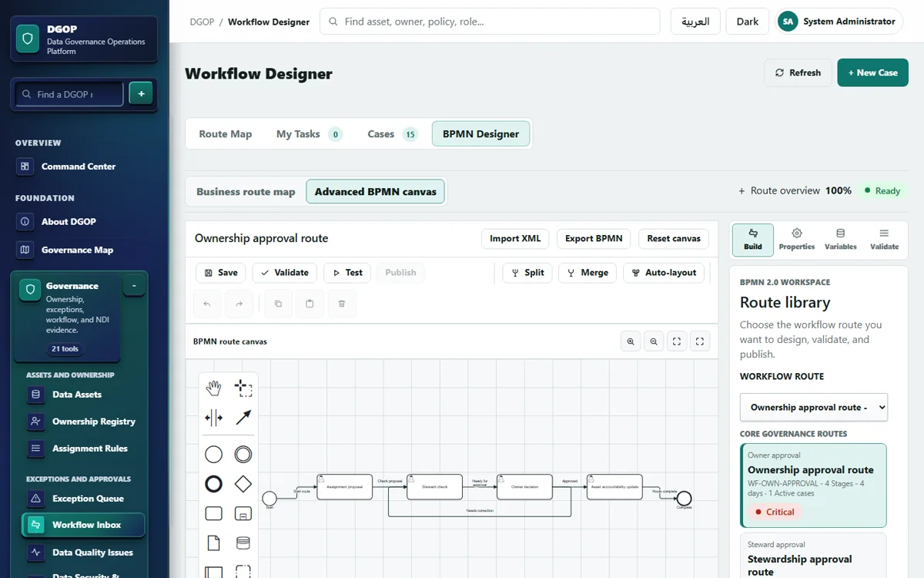Add a task shape from the palette
This screenshot has width=924, height=578.
coord(214,513)
